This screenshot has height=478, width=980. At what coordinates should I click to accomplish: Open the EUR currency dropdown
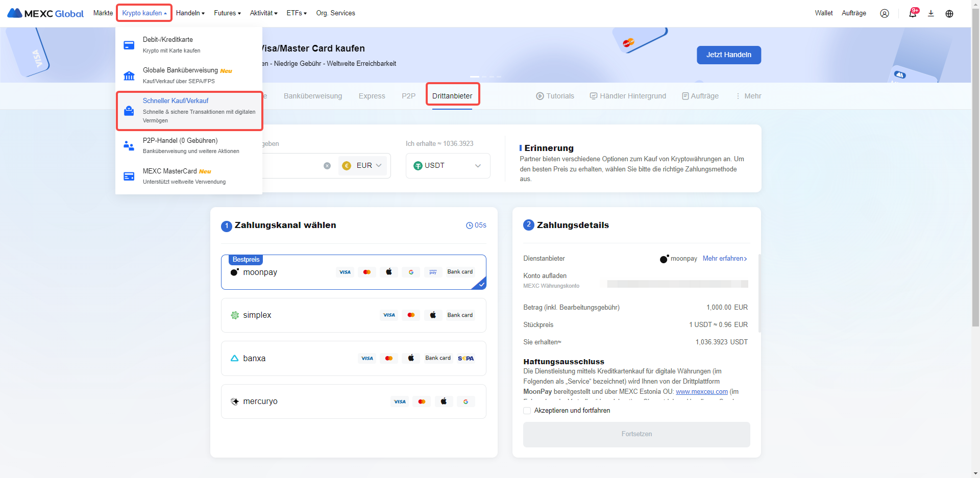click(362, 166)
